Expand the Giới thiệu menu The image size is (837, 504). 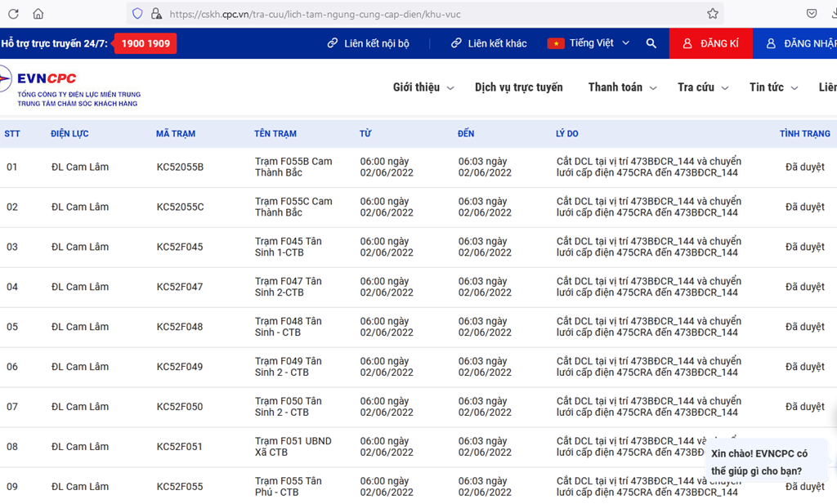pos(423,87)
